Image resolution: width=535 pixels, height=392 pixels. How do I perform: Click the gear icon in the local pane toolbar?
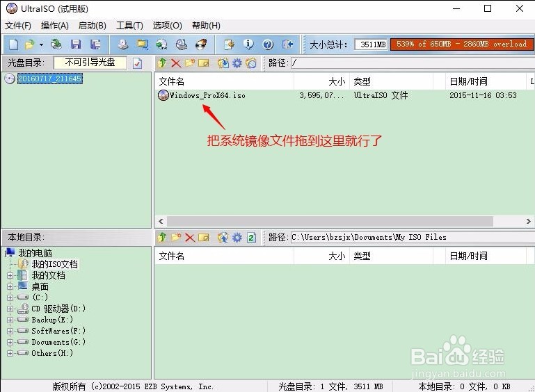[237, 237]
